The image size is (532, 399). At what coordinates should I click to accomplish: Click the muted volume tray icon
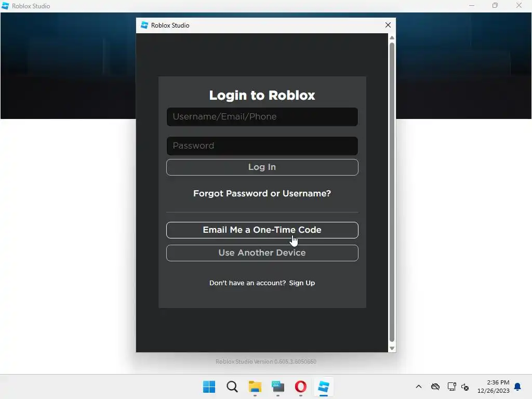[x=465, y=387]
